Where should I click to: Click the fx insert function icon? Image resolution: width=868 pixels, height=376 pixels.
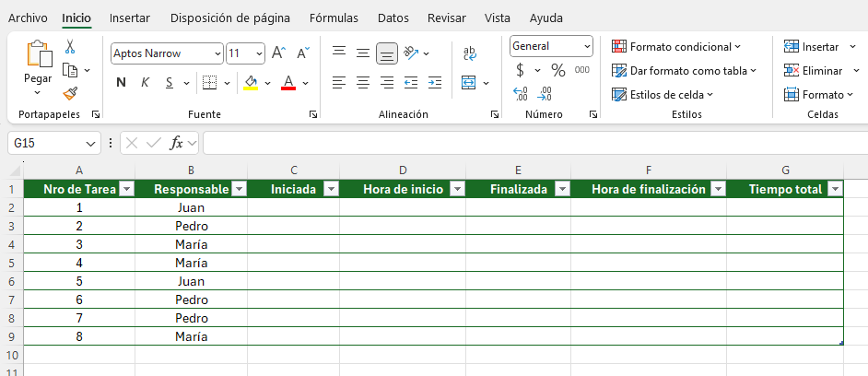(176, 144)
